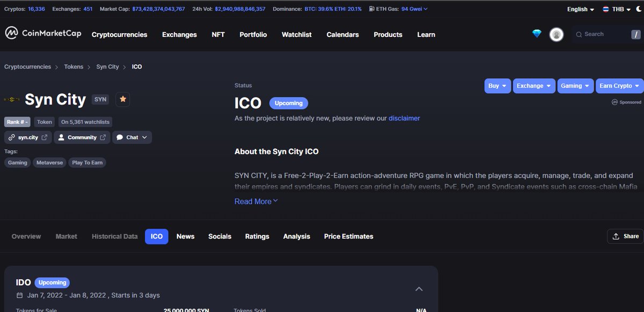Click the Thailand flag currency icon
The image size is (644, 312).
pos(605,9)
